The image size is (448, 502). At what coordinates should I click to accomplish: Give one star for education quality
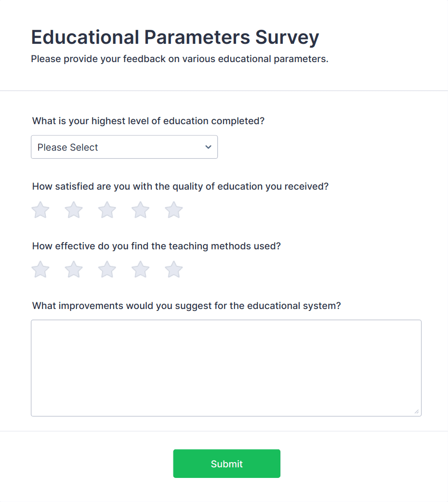[40, 210]
